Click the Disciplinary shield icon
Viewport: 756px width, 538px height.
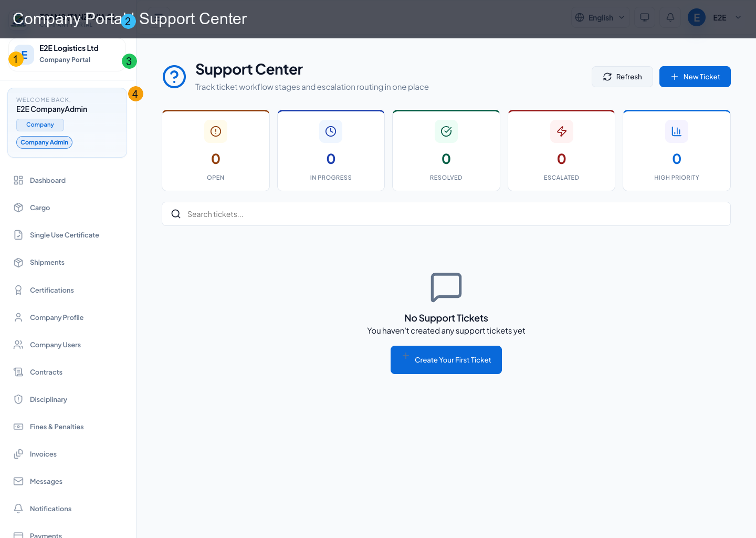point(18,399)
